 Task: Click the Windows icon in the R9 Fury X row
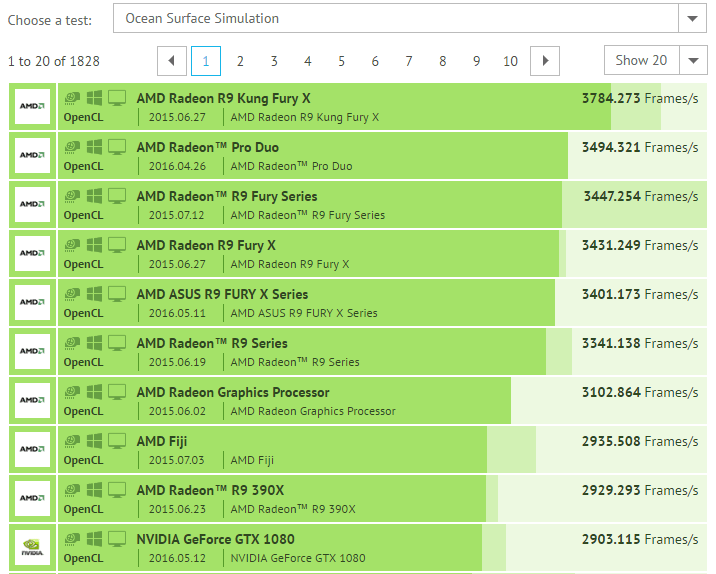point(94,245)
